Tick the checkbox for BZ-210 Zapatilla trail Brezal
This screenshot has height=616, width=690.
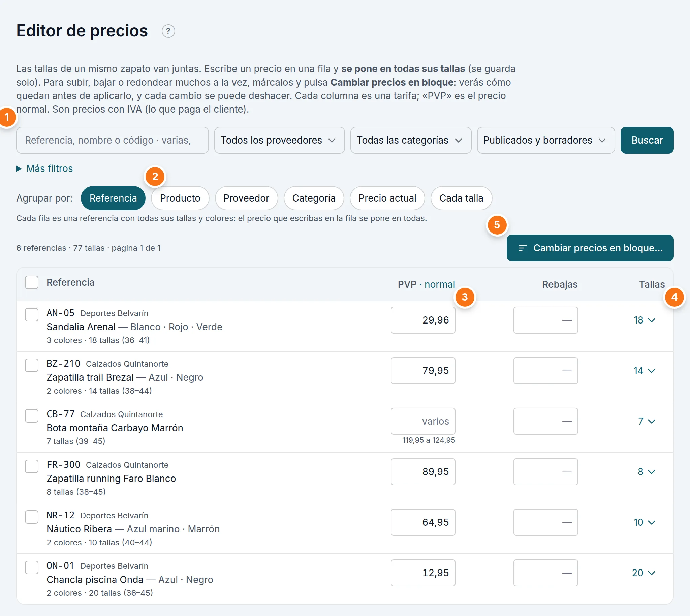(32, 365)
